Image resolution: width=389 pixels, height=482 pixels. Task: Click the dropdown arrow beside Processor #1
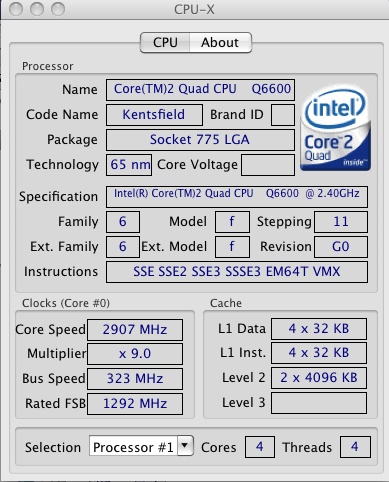(x=185, y=446)
